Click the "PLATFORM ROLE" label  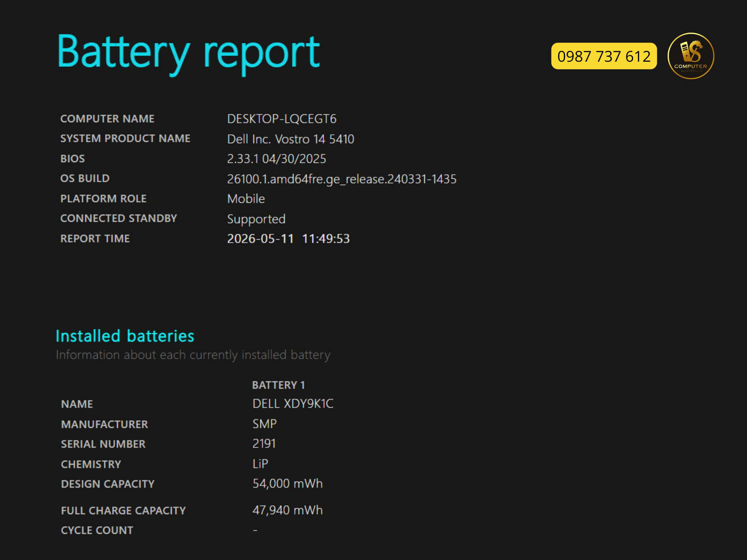click(x=103, y=199)
